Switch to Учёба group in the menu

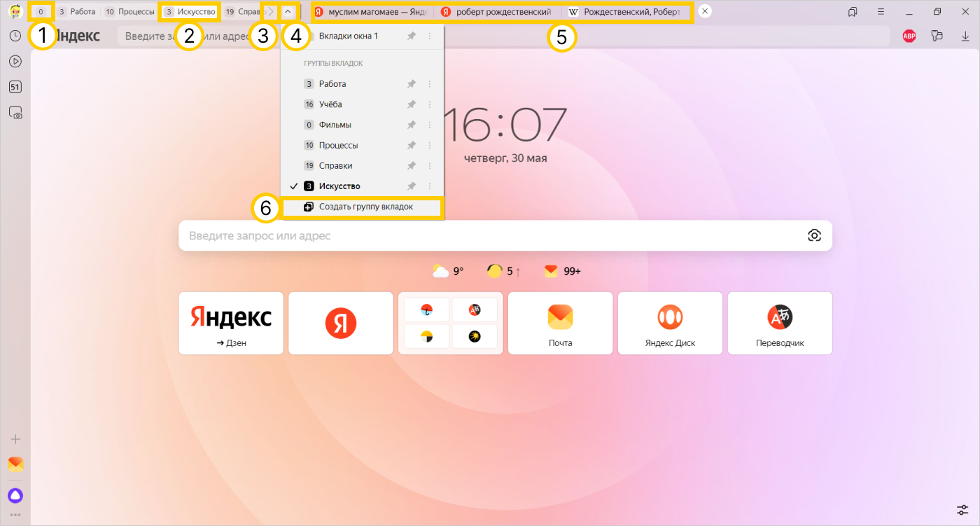(x=362, y=104)
